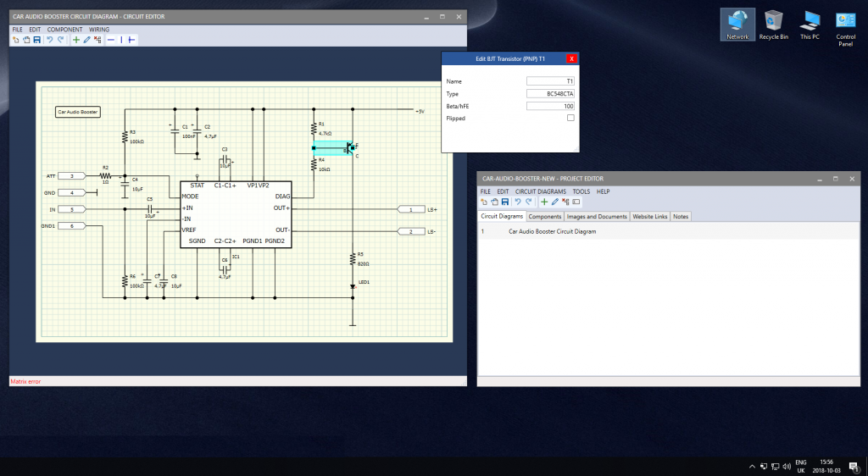Switch to Images and Documents tab

(597, 216)
